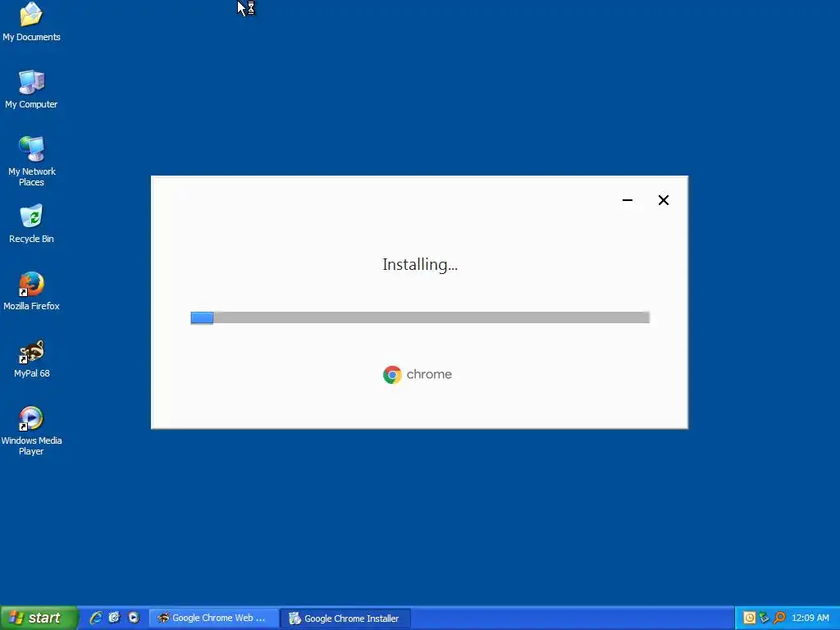Select the MyPal 68 shortcut
Viewport: 840px width, 630px height.
click(31, 358)
